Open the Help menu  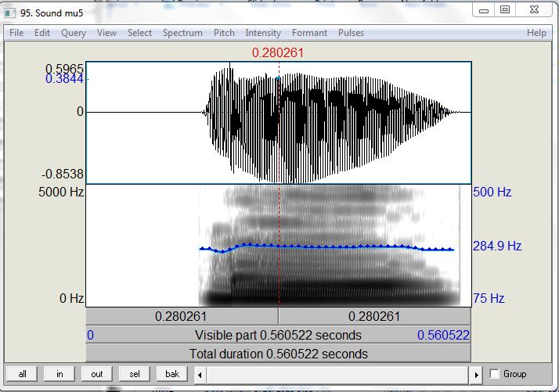[x=536, y=33]
